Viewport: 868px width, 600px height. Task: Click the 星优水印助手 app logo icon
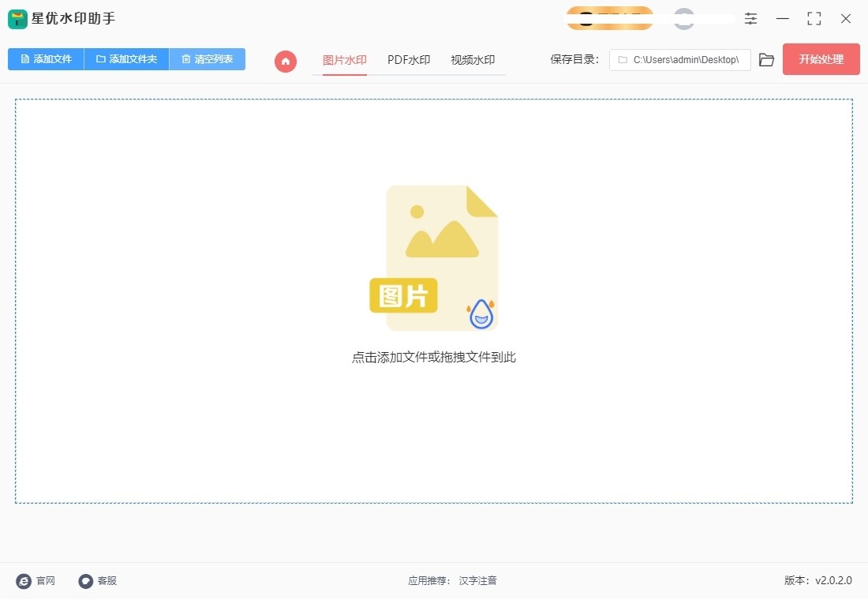click(x=17, y=18)
